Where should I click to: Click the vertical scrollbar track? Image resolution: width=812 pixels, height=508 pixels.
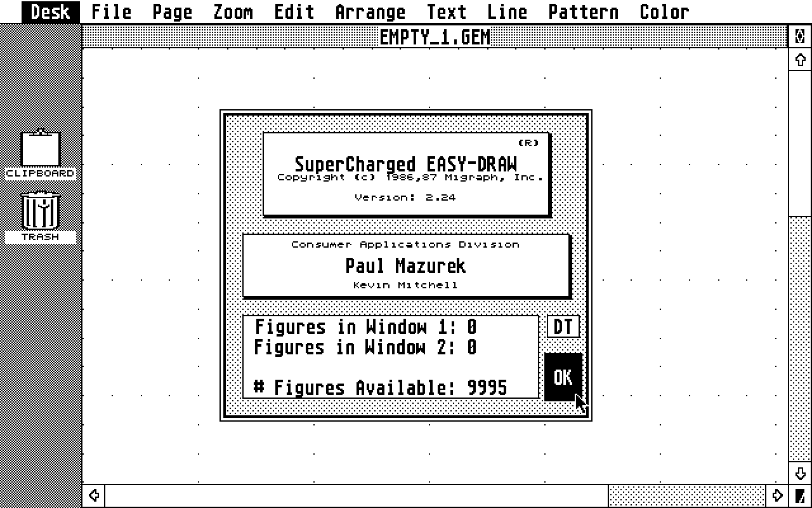pos(800,343)
